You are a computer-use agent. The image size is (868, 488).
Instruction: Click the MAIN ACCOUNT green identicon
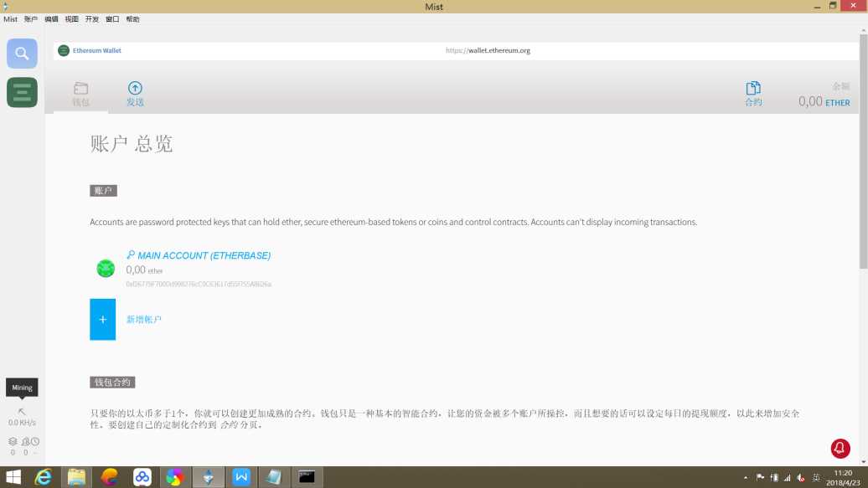pyautogui.click(x=106, y=269)
